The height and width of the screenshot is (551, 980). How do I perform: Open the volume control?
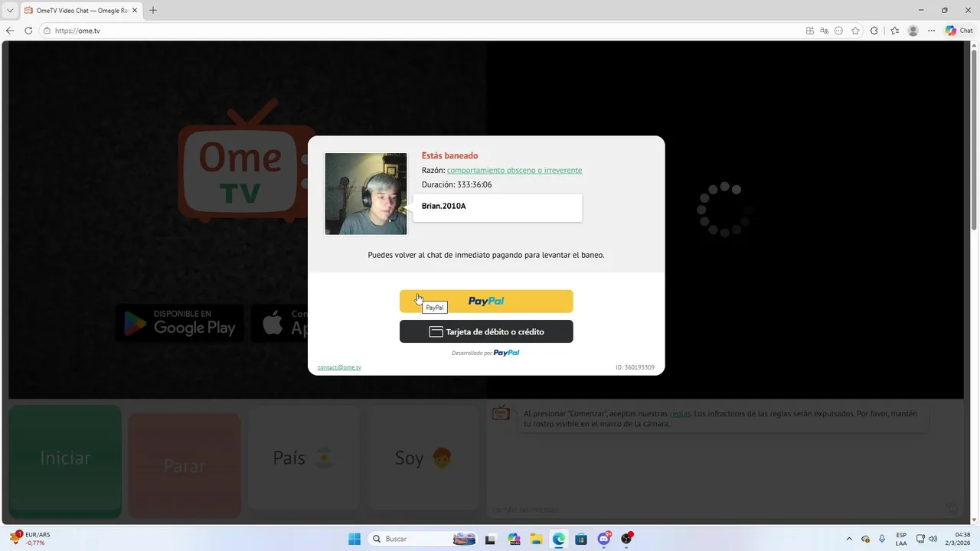click(x=933, y=539)
